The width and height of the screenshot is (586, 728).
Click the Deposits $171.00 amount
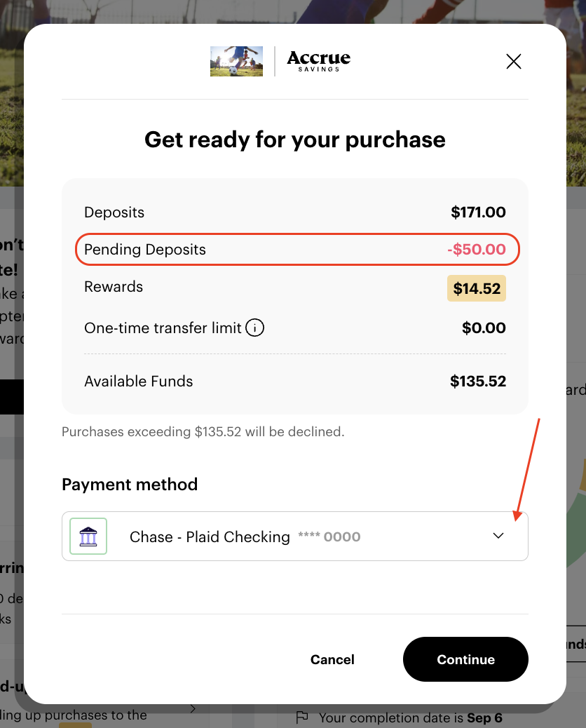478,213
